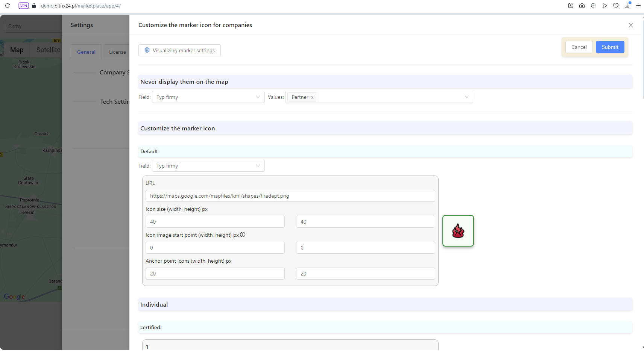Screen dimensions: 644x351
Task: Open the browser easy setup sliders icon
Action: pos(638,6)
